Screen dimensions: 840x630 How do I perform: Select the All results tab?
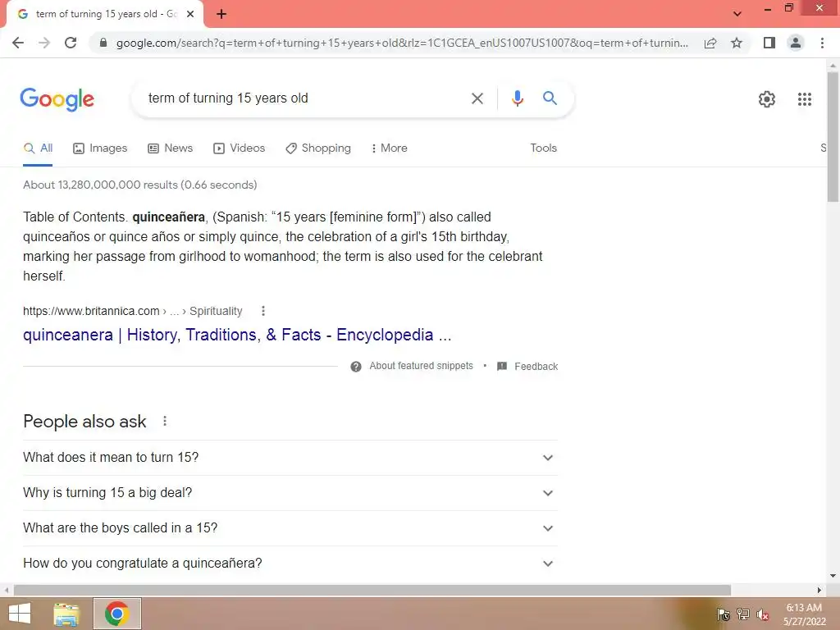coord(38,148)
